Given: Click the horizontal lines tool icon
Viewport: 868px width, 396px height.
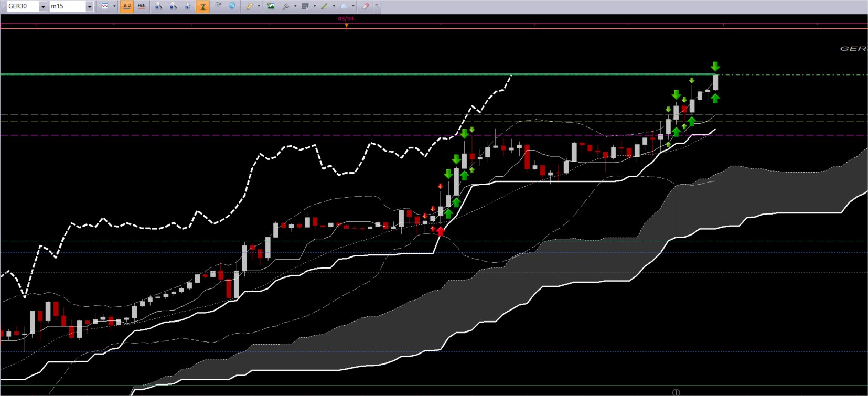Looking at the screenshot, I should click(x=305, y=6).
